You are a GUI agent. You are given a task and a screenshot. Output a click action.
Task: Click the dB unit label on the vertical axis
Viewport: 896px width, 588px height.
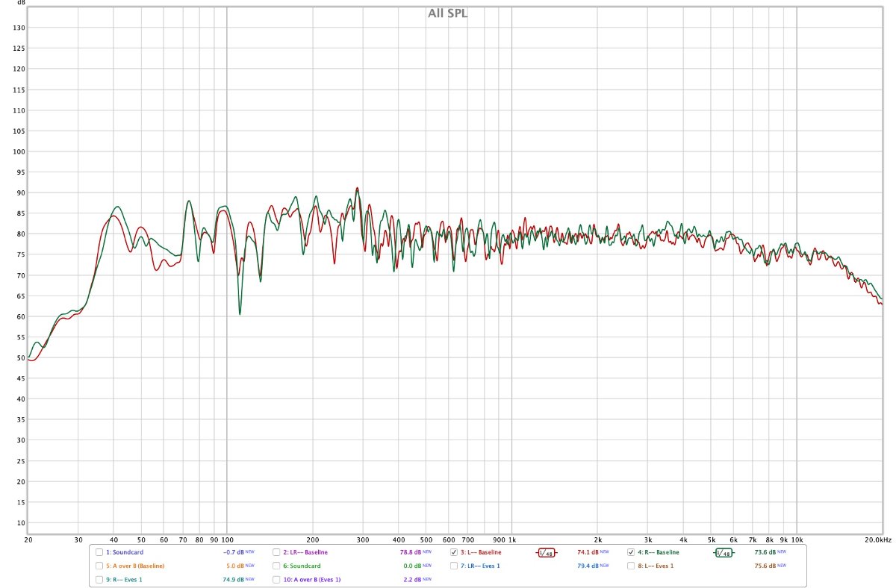21,3
